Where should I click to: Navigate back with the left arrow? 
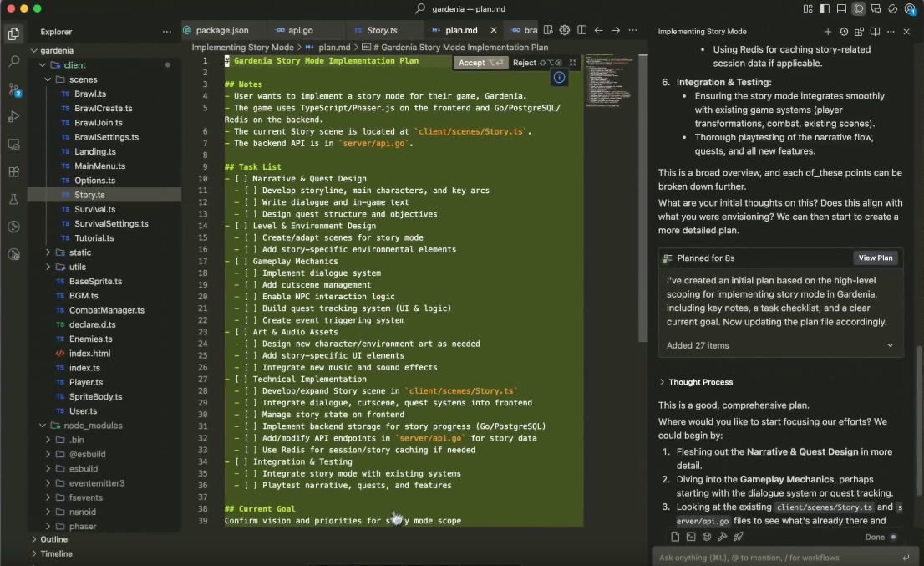point(599,30)
